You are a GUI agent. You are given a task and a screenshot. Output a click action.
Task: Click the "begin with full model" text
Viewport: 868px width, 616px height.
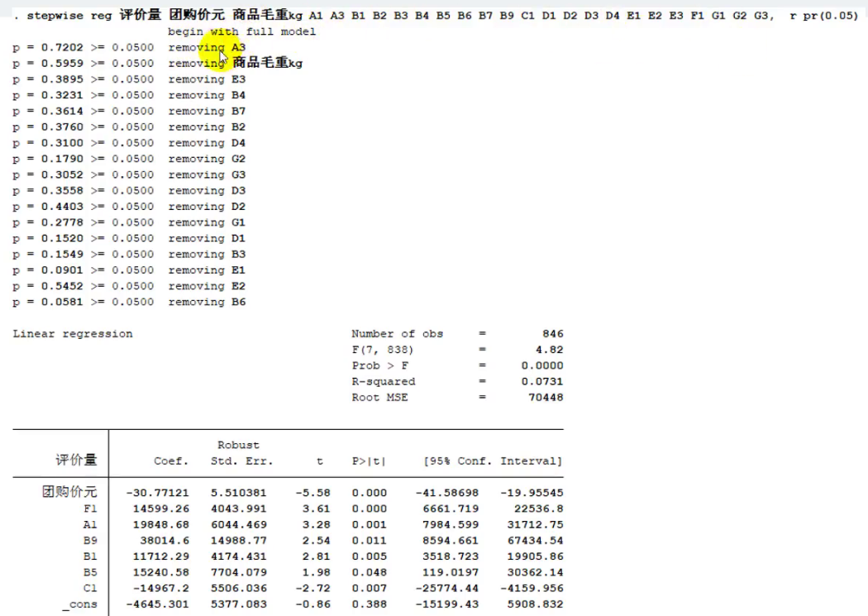(x=242, y=31)
